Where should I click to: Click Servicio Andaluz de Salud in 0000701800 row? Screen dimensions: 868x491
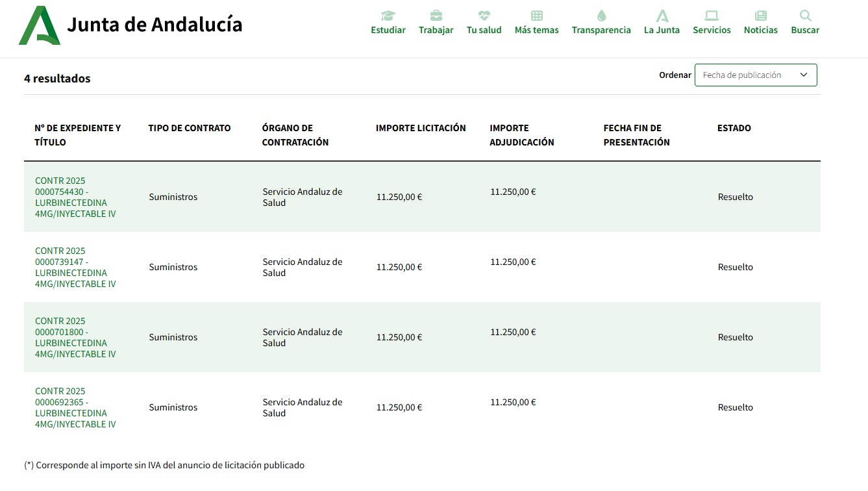tap(303, 337)
